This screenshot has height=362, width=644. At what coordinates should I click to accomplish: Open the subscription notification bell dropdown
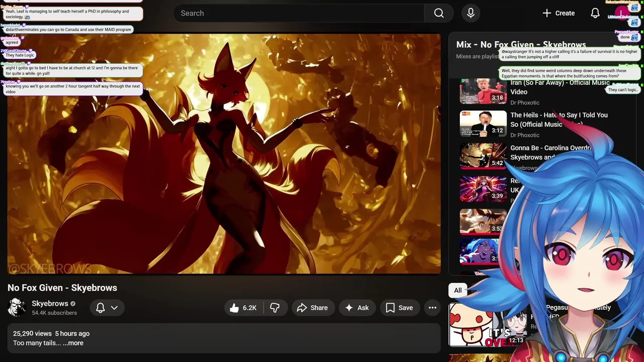point(107,308)
